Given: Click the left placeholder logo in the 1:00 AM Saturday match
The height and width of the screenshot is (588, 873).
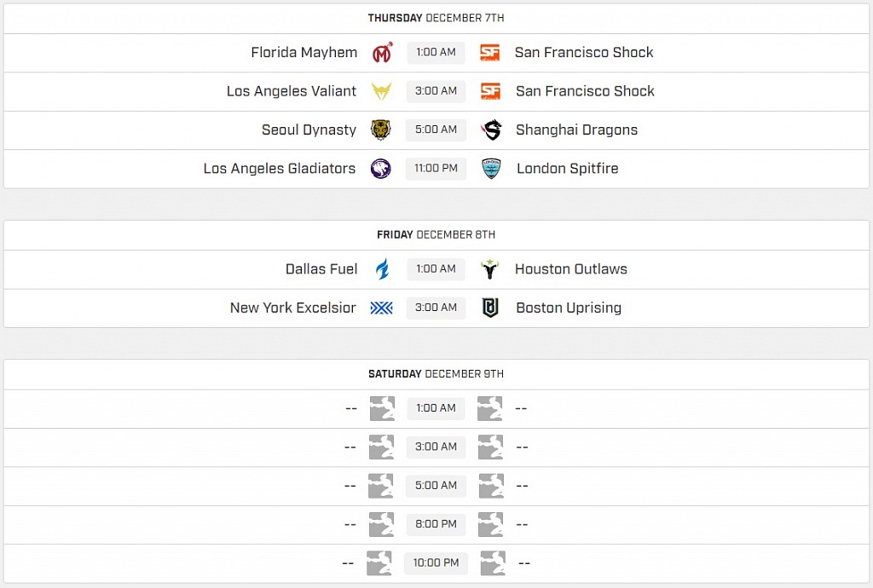Looking at the screenshot, I should (382, 408).
